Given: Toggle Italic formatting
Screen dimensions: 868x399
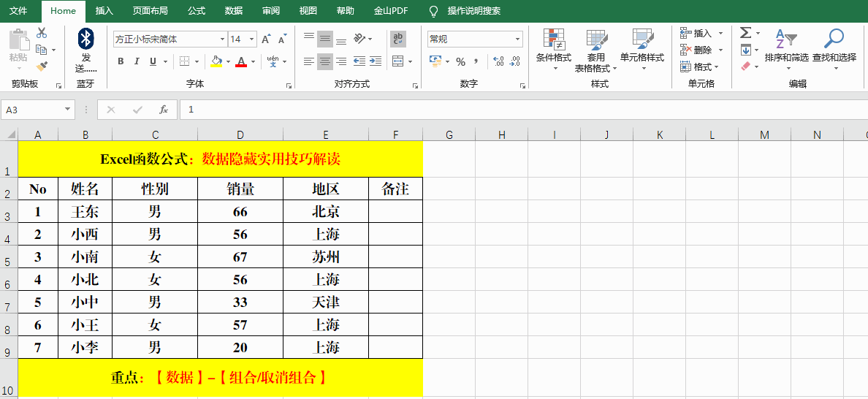Looking at the screenshot, I should point(137,61).
